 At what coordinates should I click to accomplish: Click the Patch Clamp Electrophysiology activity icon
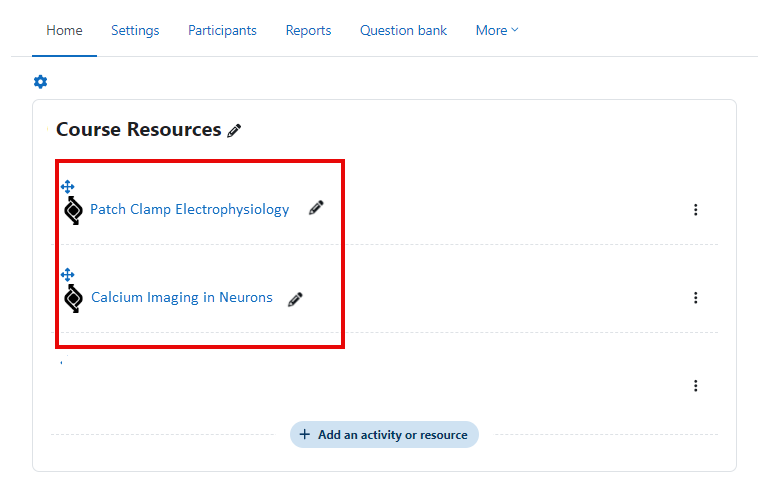[73, 210]
